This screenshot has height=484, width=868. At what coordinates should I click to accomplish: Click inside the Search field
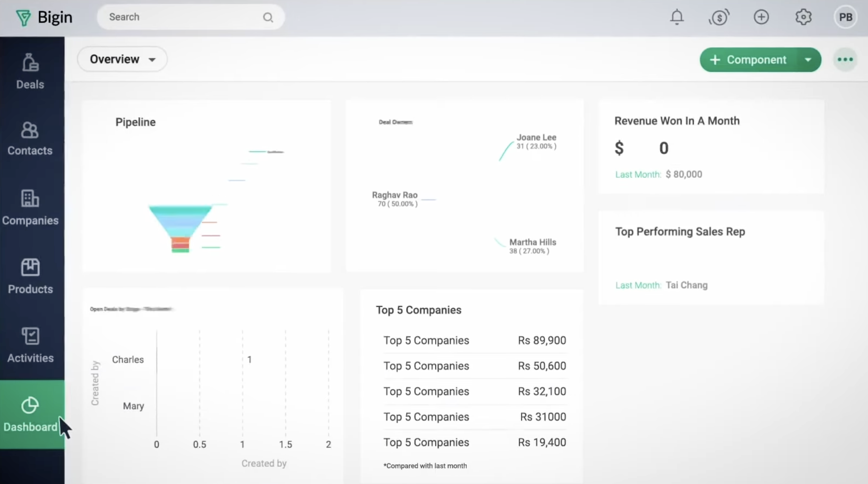[190, 17]
